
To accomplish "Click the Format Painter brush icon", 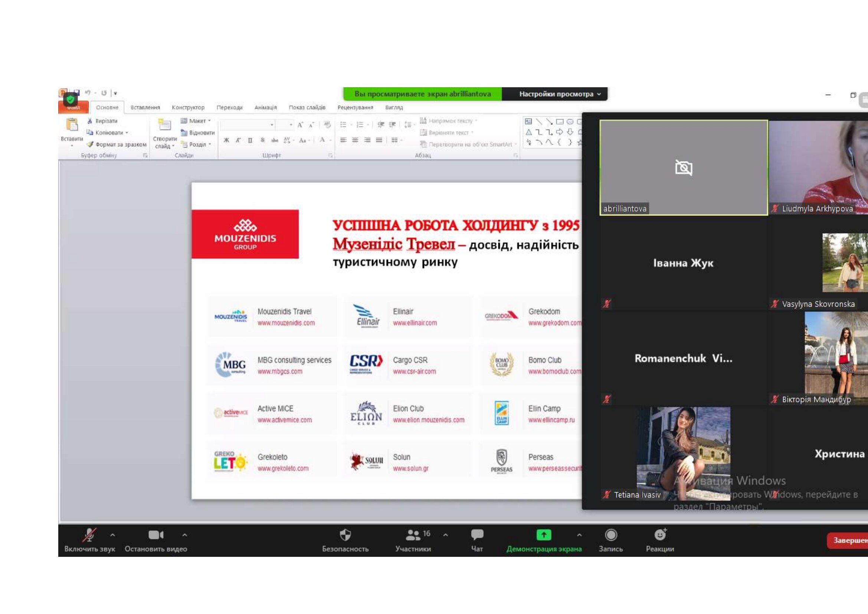I will pyautogui.click(x=89, y=144).
